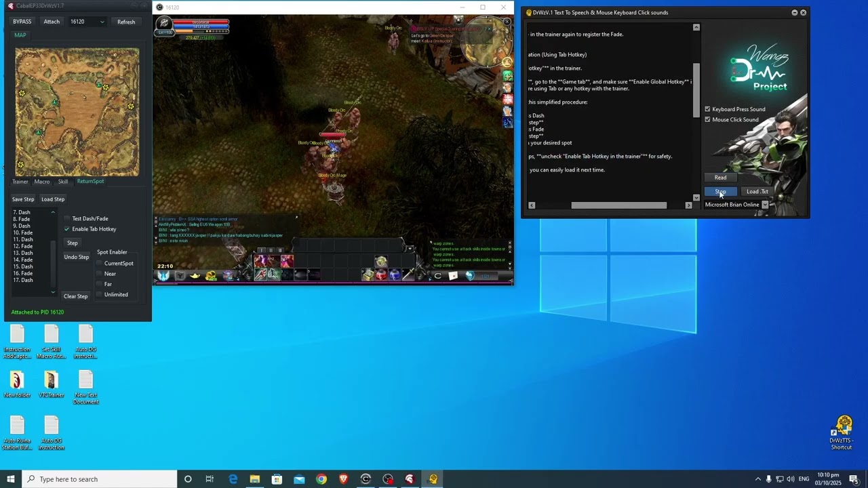The image size is (868, 488).
Task: Select the VTCTrainer desktop icon
Action: pos(52,384)
